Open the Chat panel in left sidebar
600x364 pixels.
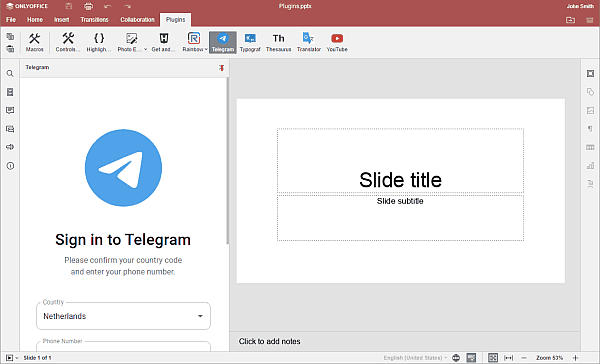tap(10, 129)
